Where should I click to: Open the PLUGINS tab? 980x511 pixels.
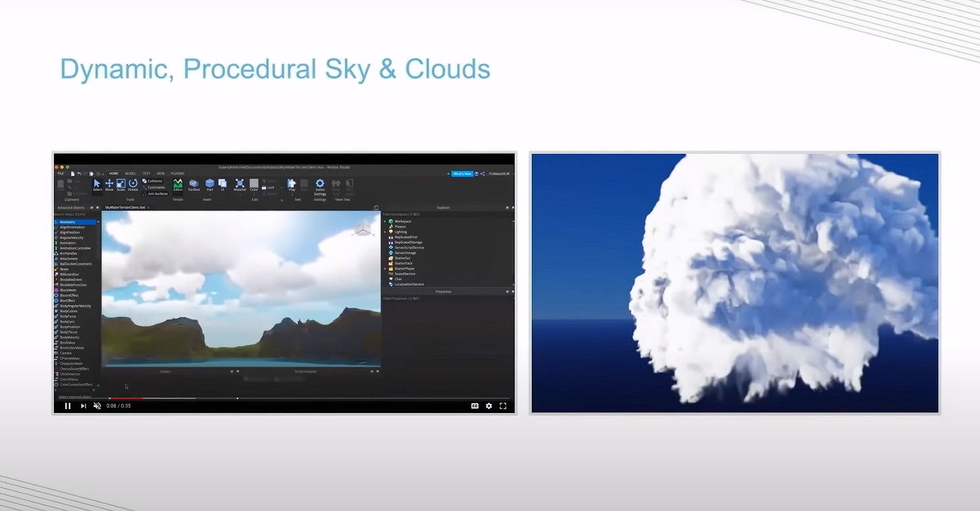coord(178,174)
